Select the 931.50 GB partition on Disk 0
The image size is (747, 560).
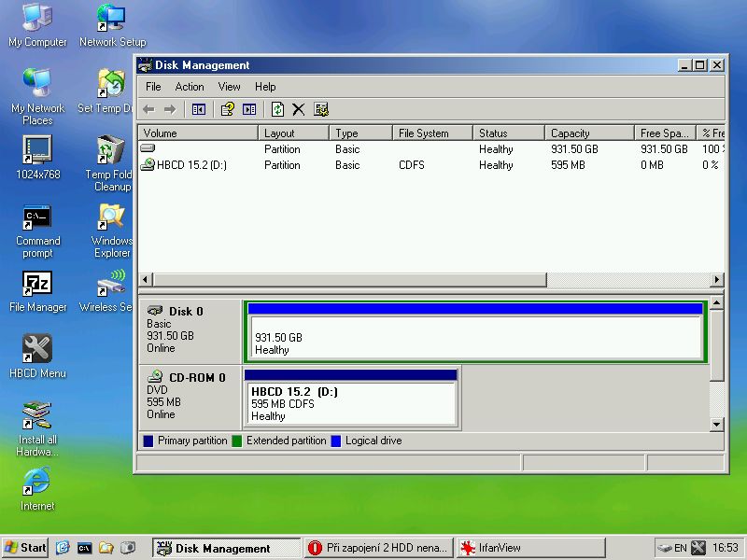pyautogui.click(x=476, y=337)
